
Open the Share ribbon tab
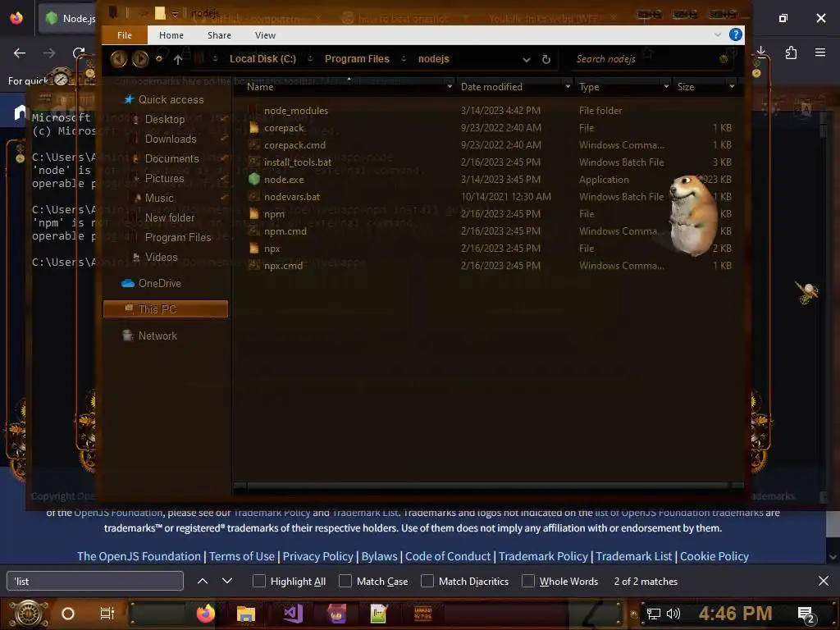[219, 35]
